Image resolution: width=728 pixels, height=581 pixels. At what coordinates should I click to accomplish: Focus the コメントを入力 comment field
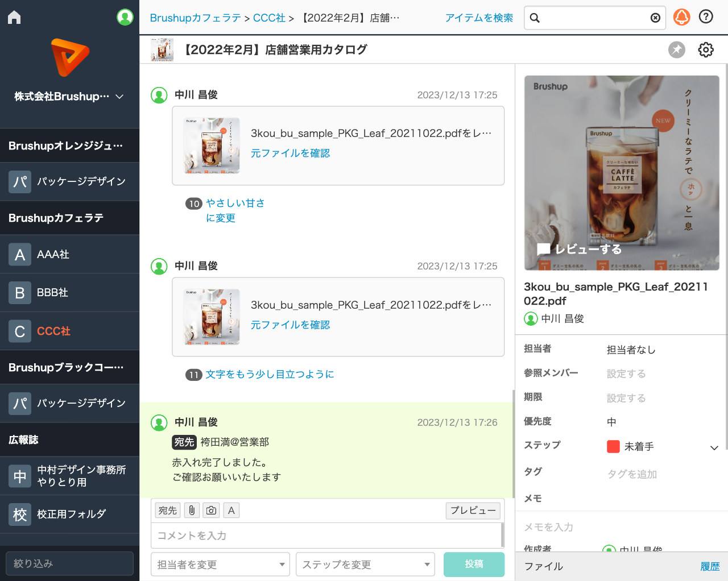(326, 536)
